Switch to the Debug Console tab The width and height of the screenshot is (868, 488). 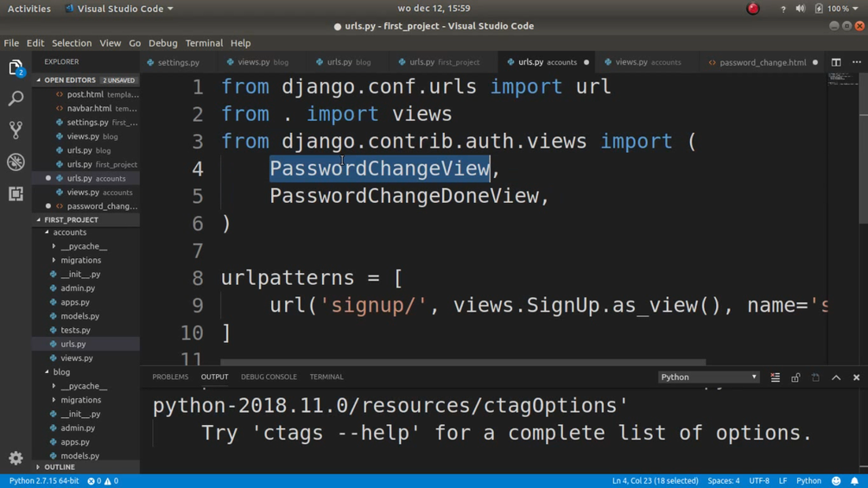(x=269, y=377)
